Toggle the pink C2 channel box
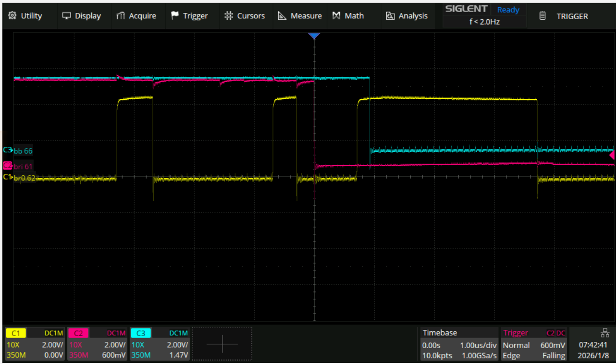The image size is (616, 364). click(x=97, y=344)
